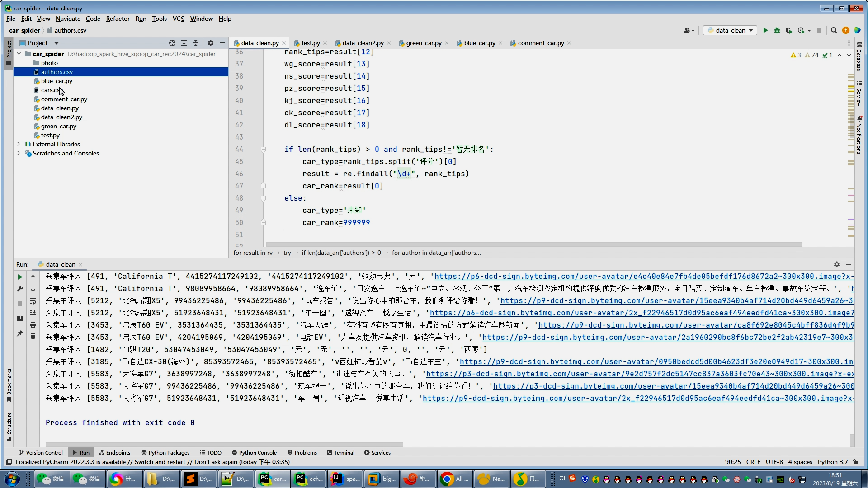Switch to green_car.py editor tab
This screenshot has height=488, width=868.
[423, 43]
